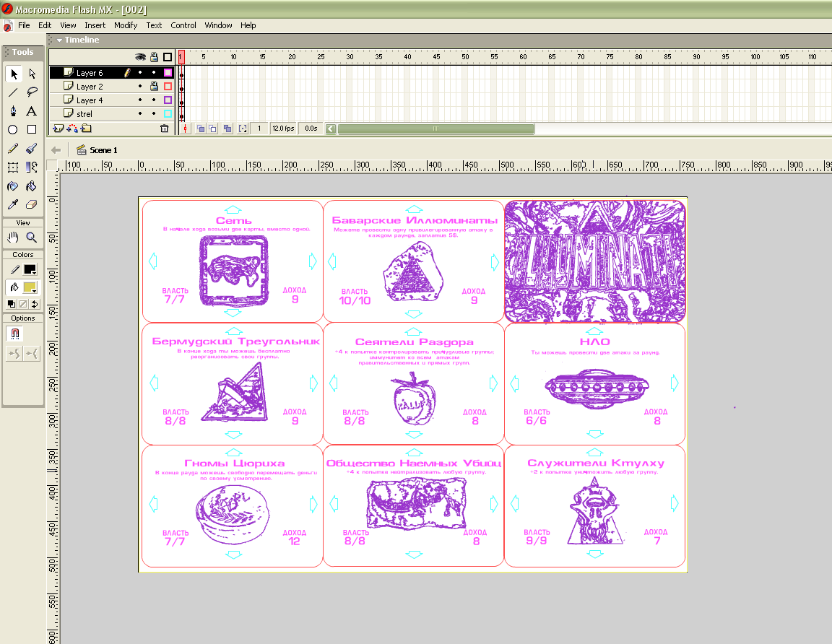Toggle outline view for Layer 6
The image size is (832, 644).
click(168, 72)
